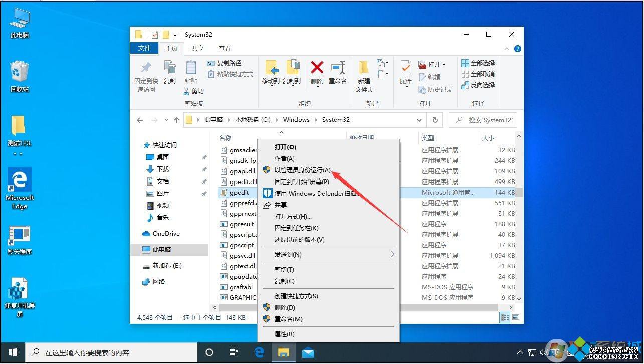Show hidden system tray icons

(520, 353)
